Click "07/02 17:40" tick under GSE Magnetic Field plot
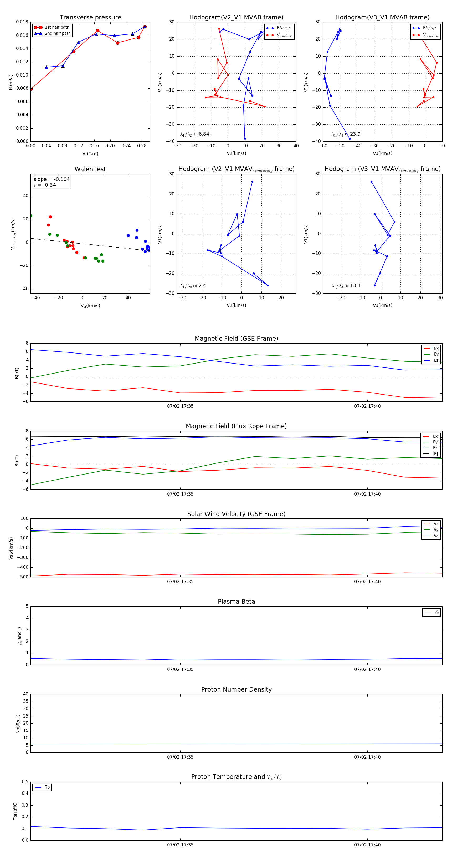 click(367, 406)
